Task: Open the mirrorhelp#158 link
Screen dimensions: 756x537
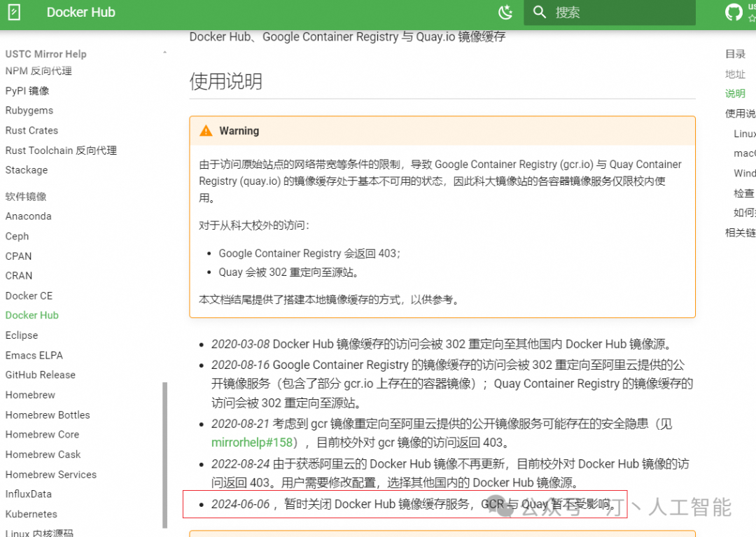Action: click(252, 442)
